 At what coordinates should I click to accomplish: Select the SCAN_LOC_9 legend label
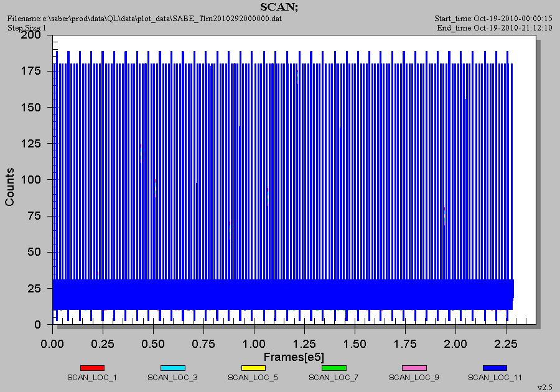[414, 377]
